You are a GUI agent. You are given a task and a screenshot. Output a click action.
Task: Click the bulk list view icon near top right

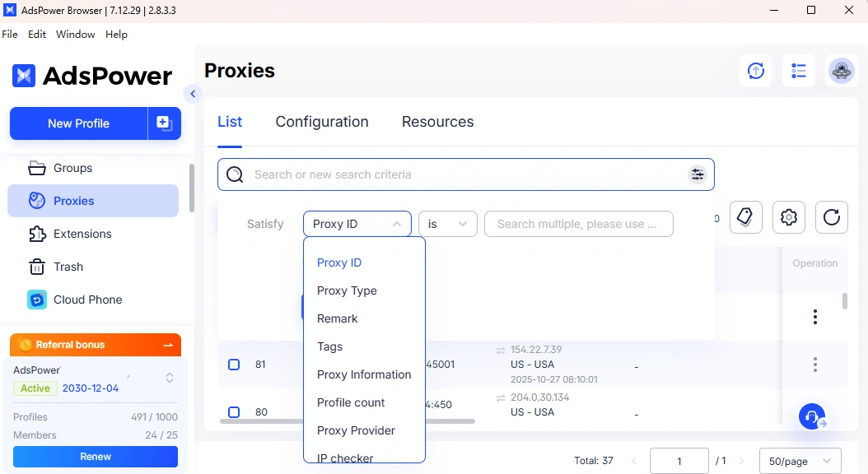(x=798, y=71)
